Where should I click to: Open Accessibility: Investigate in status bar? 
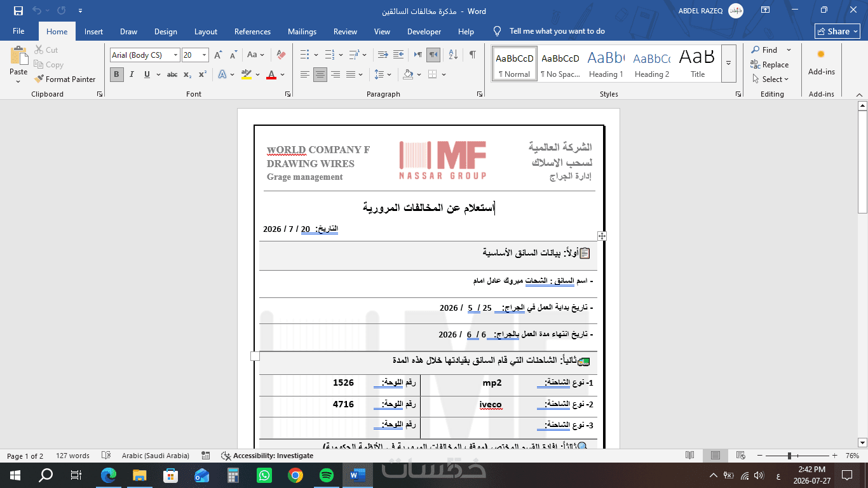[268, 456]
